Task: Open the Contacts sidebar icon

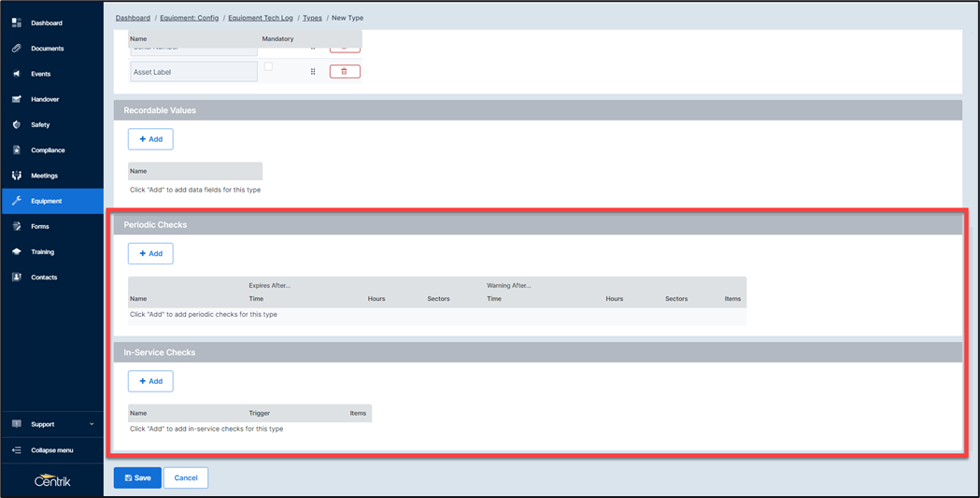Action: (x=16, y=277)
